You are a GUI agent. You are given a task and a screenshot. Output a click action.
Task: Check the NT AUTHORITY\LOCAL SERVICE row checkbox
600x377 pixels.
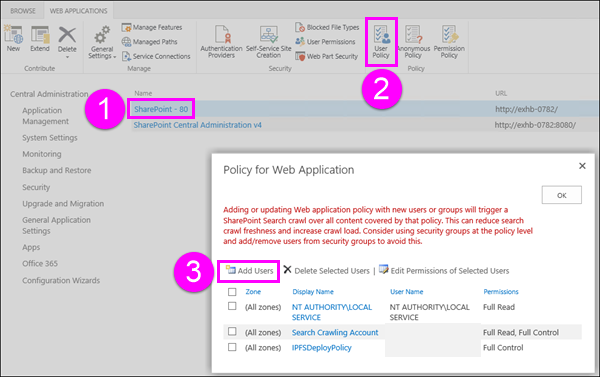[232, 306]
